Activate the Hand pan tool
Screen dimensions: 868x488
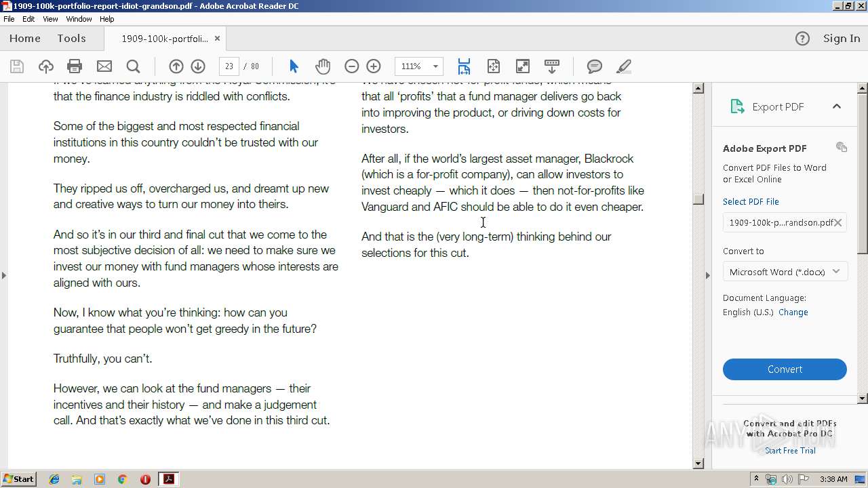coord(323,66)
